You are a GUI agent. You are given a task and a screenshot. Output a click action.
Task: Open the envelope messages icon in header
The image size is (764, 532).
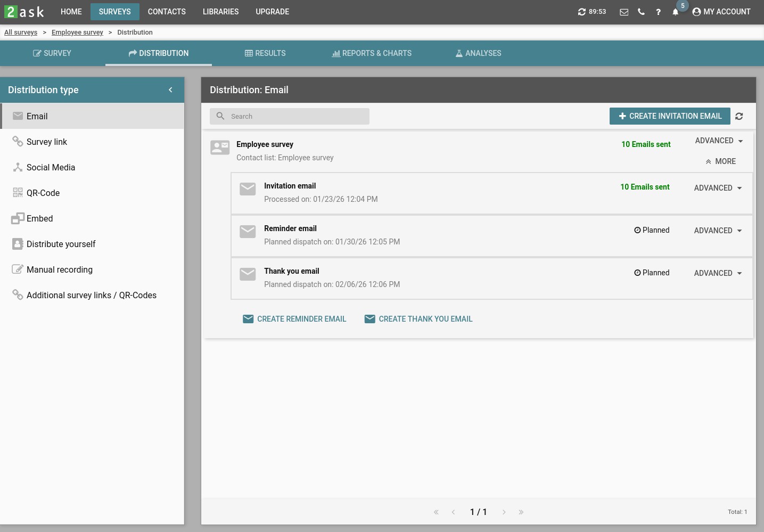pyautogui.click(x=624, y=12)
